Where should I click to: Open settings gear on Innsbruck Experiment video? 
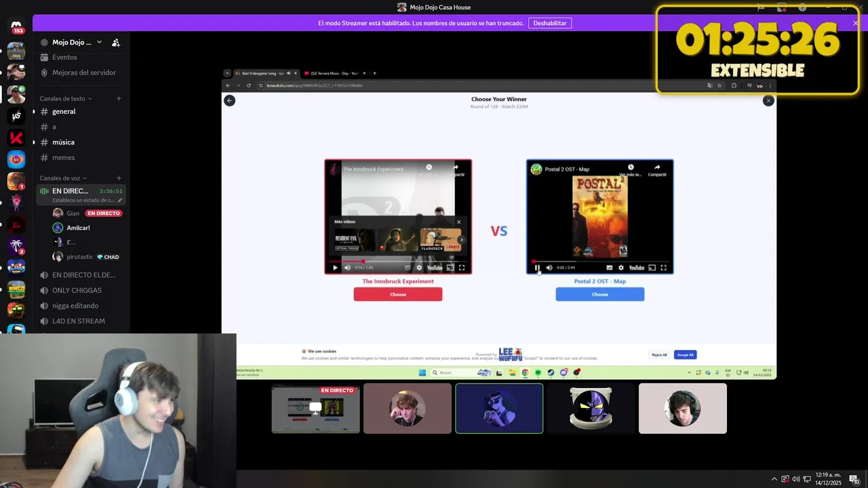coord(419,268)
